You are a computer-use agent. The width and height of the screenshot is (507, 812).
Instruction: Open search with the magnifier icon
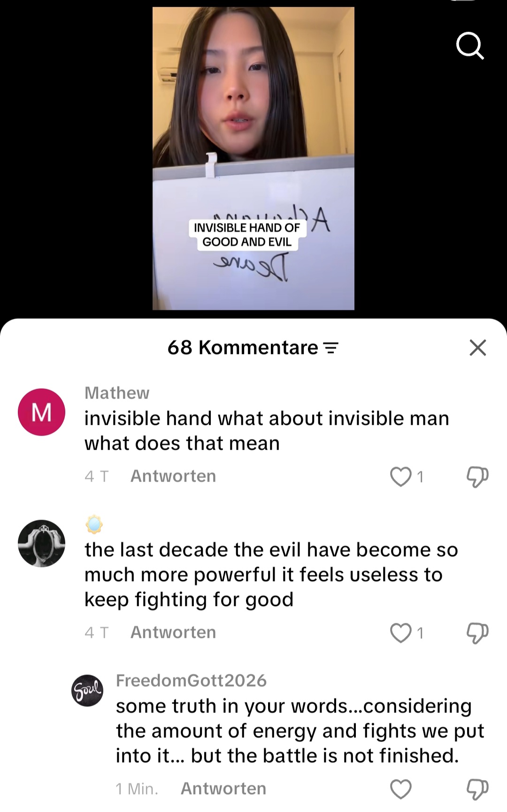tap(470, 46)
